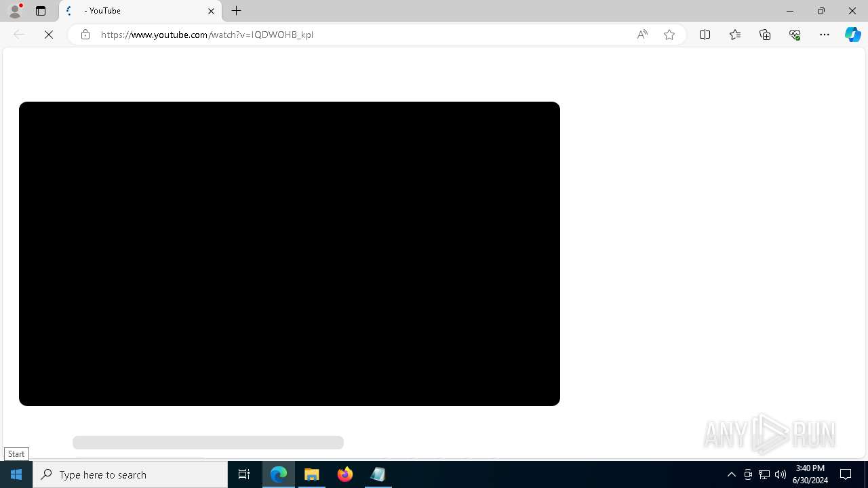The height and width of the screenshot is (488, 868).
Task: Open the Collections panel
Action: click(x=765, y=35)
